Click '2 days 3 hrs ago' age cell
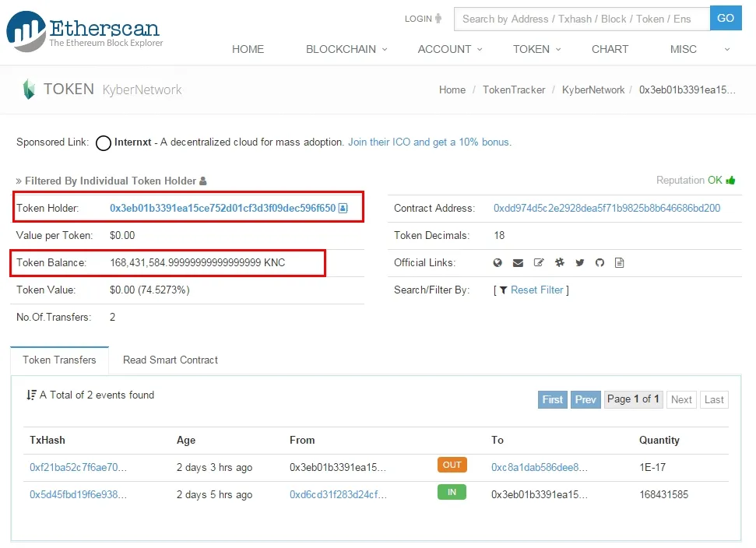Viewport: 756px width, 548px height. coord(215,468)
